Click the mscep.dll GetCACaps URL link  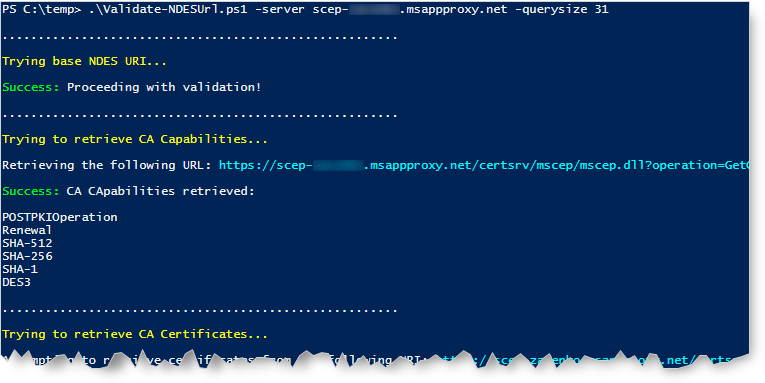[483, 165]
